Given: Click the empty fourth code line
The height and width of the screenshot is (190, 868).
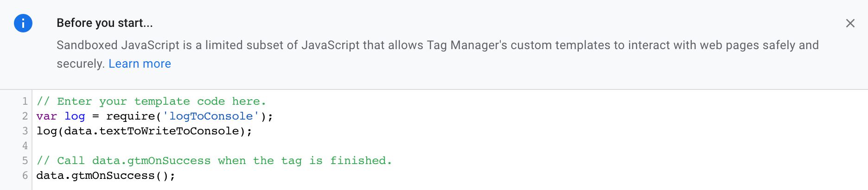Looking at the screenshot, I should pyautogui.click(x=450, y=146).
